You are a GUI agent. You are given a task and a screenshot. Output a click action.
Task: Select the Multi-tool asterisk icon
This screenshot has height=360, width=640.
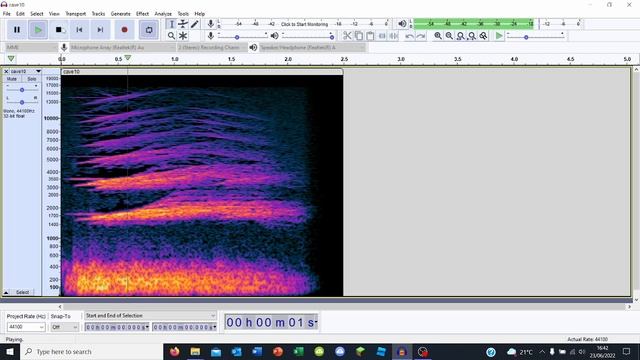coord(183,36)
